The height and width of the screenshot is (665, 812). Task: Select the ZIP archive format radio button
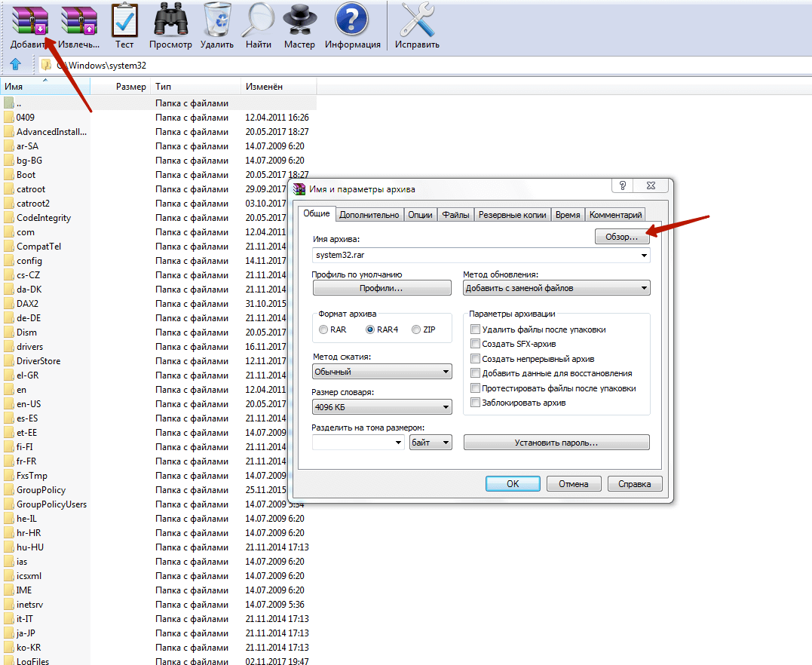pos(416,329)
